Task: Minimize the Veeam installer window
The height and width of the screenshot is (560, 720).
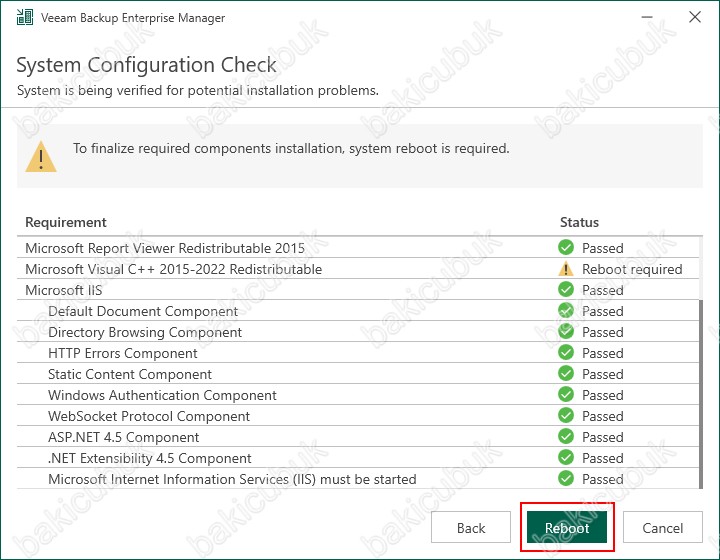Action: (x=647, y=17)
